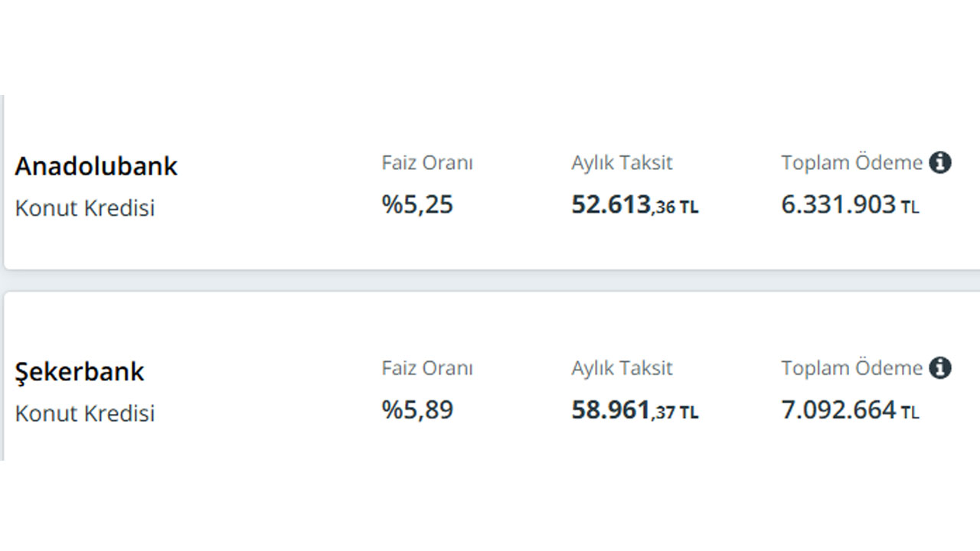
Task: Open the Anadolubank bank name
Action: (x=96, y=166)
